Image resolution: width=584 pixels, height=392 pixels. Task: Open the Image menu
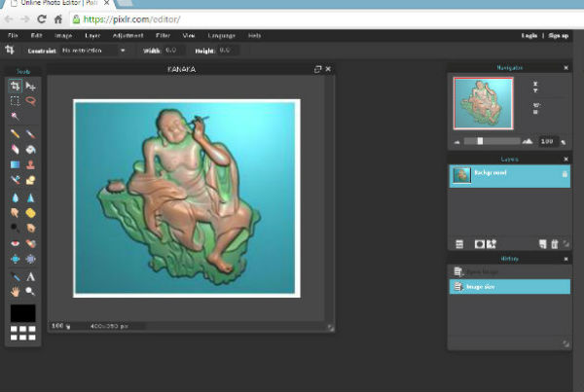[x=63, y=36]
